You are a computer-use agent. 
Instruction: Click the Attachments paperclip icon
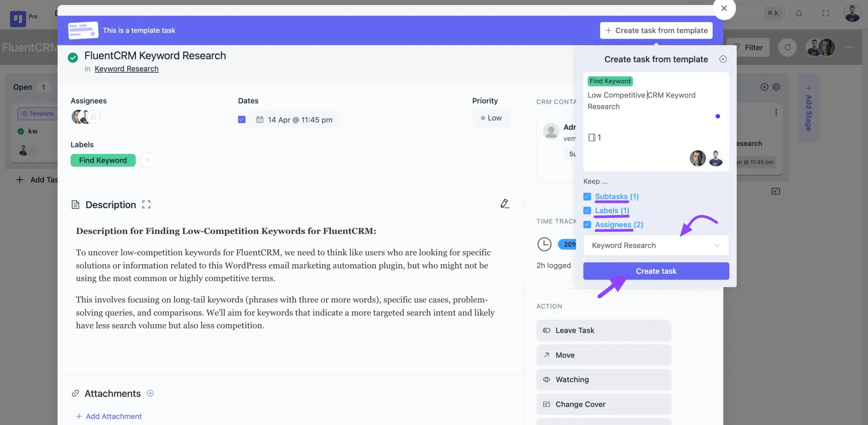pyautogui.click(x=75, y=393)
